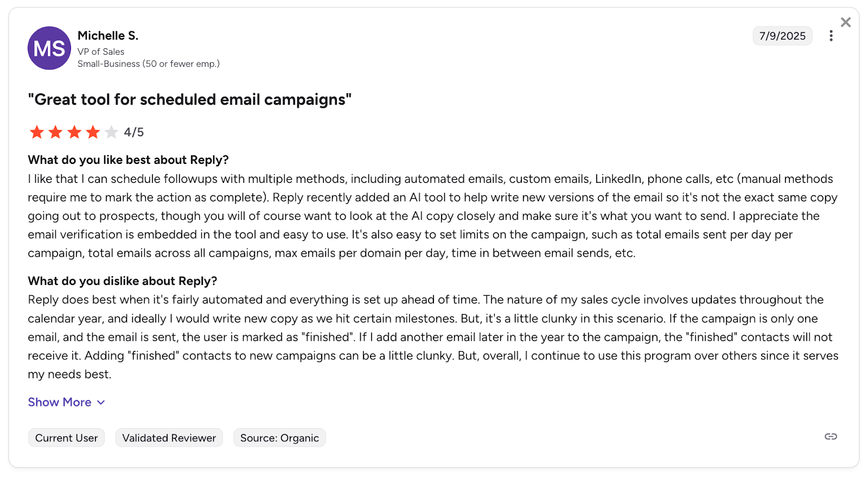Close the review card with X
The image size is (868, 477).
click(x=845, y=22)
